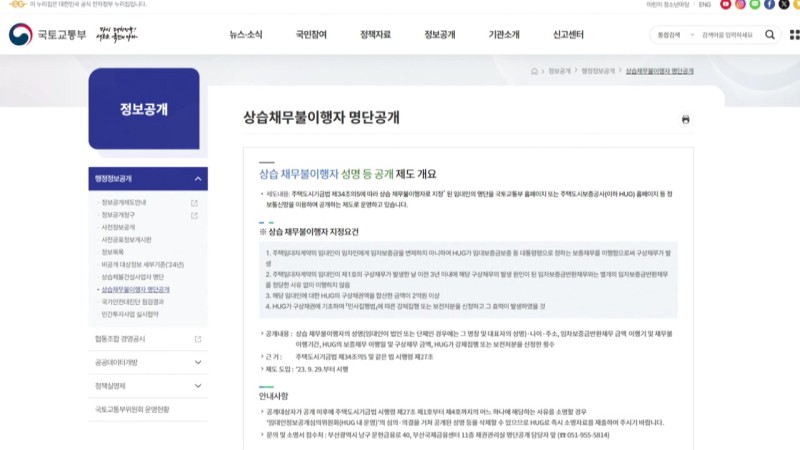Open the X (Twitter) social link
Screen dimensions: 800x450
(784, 5)
